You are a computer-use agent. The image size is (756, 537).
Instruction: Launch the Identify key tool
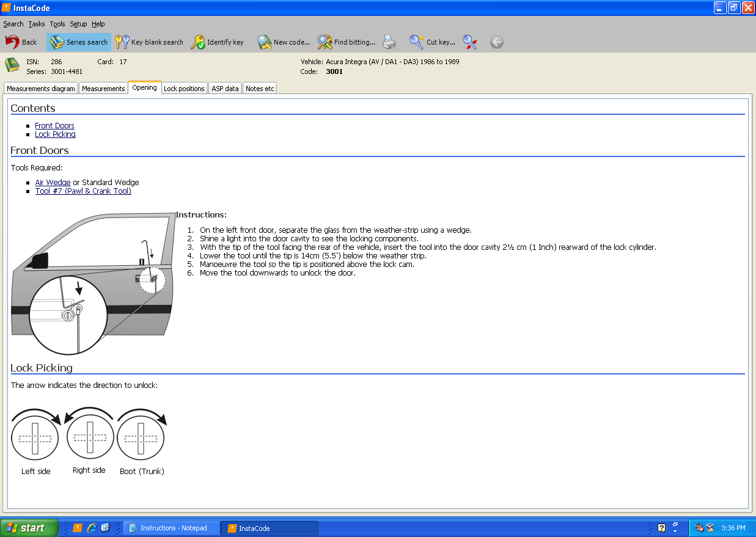click(x=218, y=42)
